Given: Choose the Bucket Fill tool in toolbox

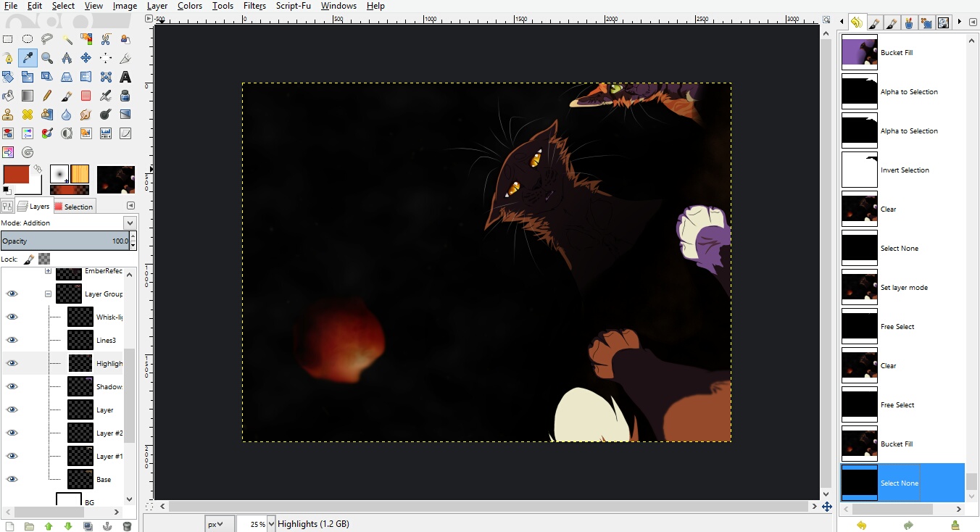Looking at the screenshot, I should pos(8,96).
